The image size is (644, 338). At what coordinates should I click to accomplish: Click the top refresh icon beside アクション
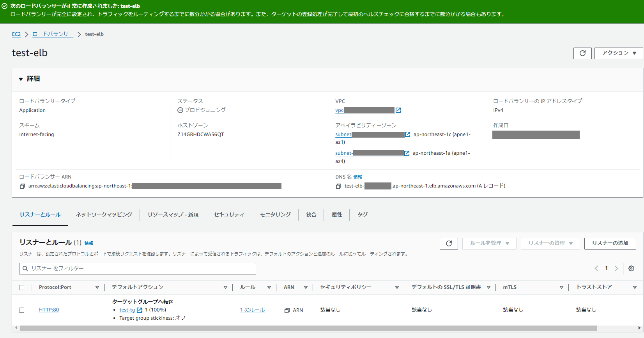582,53
